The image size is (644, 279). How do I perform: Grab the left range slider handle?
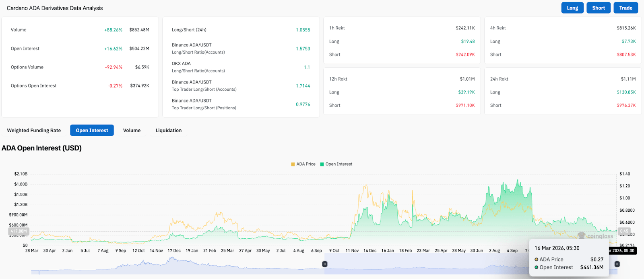[324, 264]
